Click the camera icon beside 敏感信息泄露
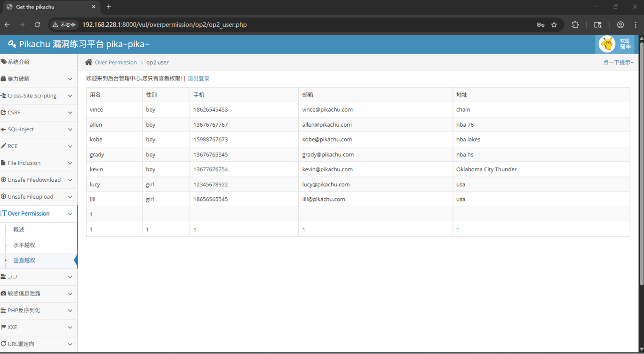This screenshot has width=644, height=354. coord(3,293)
